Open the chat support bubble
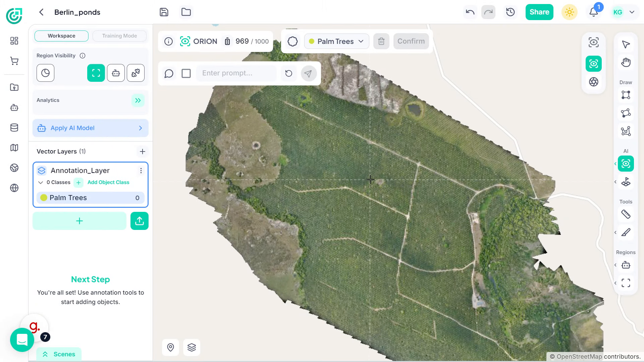Screen dimensions: 644x362 [22, 340]
